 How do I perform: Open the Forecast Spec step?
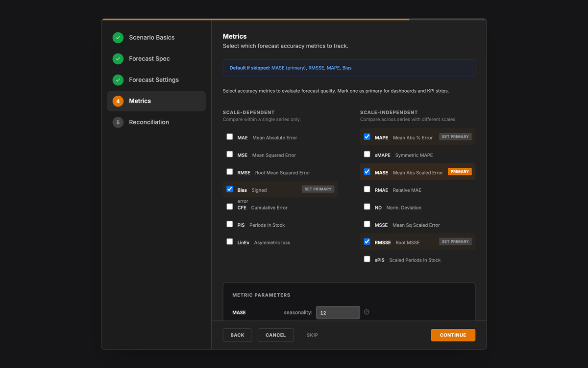coord(156,59)
